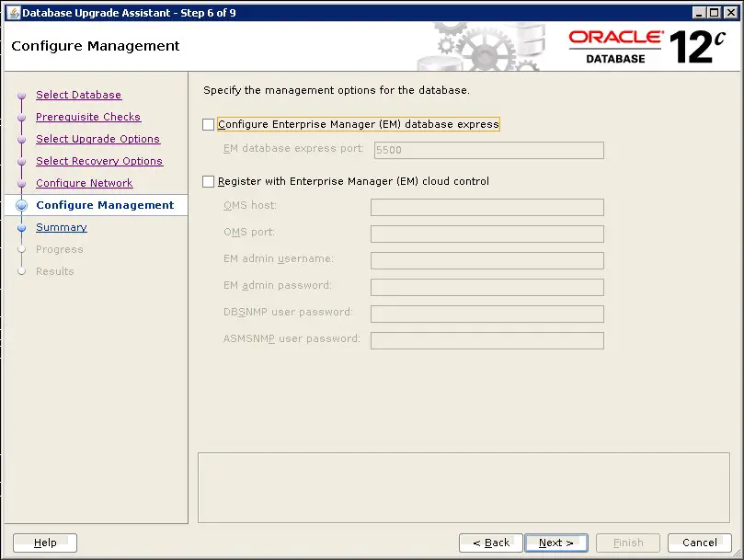Click the message area at the bottom
This screenshot has height=560, width=744.
click(x=464, y=487)
